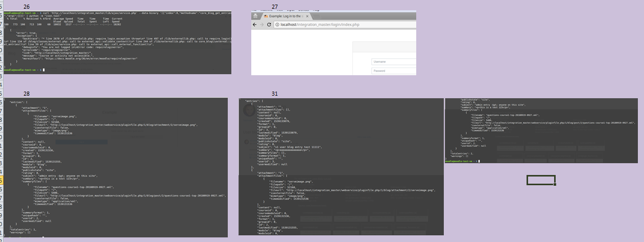Click the fill handle of the selected cell
Screen dimensions: 644x242
pos(555,184)
